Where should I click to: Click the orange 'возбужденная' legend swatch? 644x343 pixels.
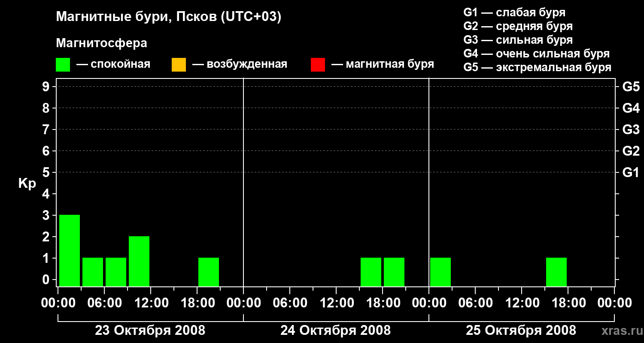click(x=179, y=65)
